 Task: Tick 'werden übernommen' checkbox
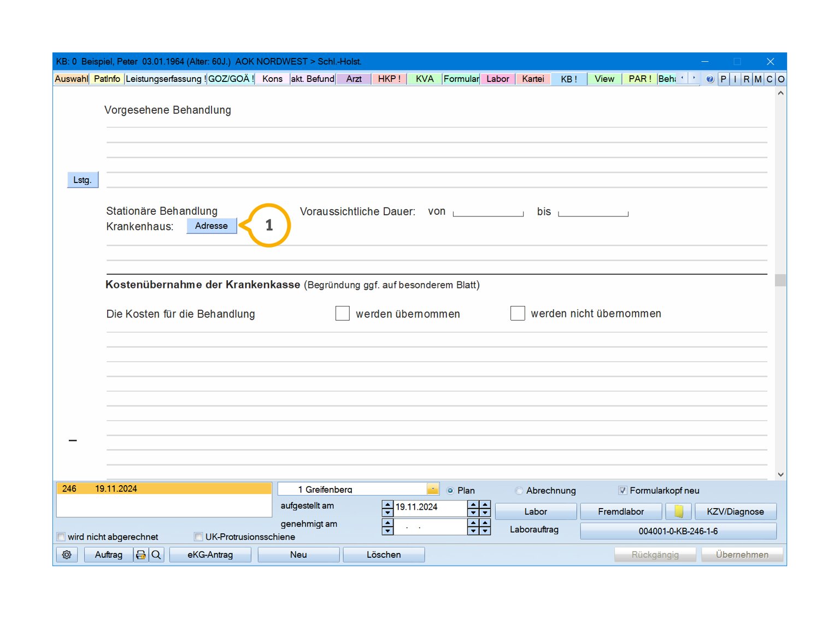[x=342, y=313]
